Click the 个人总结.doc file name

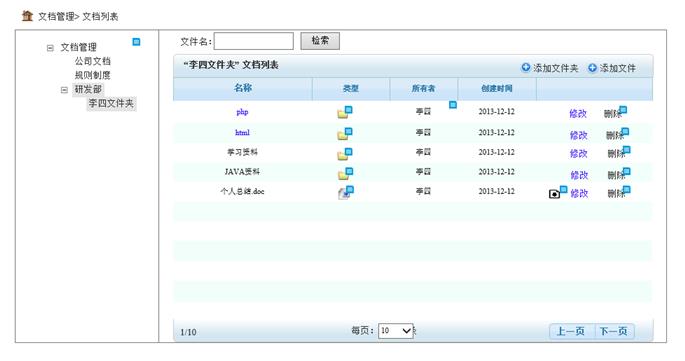tap(242, 191)
